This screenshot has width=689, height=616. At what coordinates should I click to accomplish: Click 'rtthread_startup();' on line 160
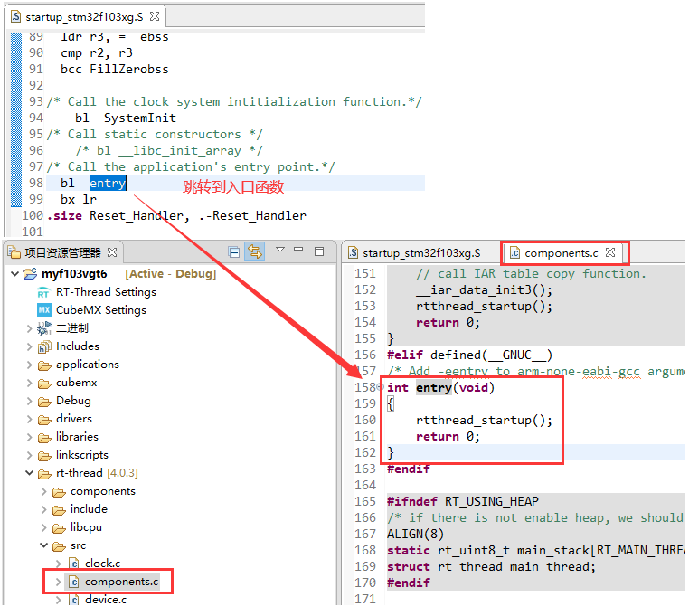point(484,421)
